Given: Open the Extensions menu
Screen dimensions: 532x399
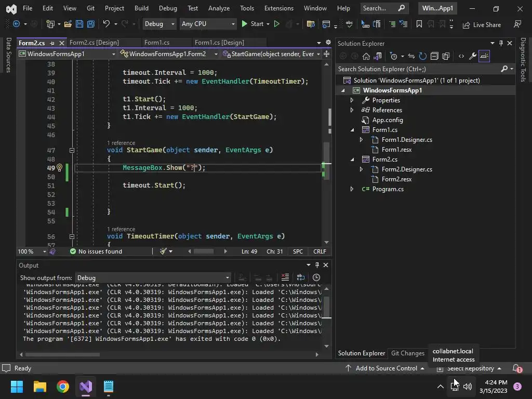Looking at the screenshot, I should point(279,8).
